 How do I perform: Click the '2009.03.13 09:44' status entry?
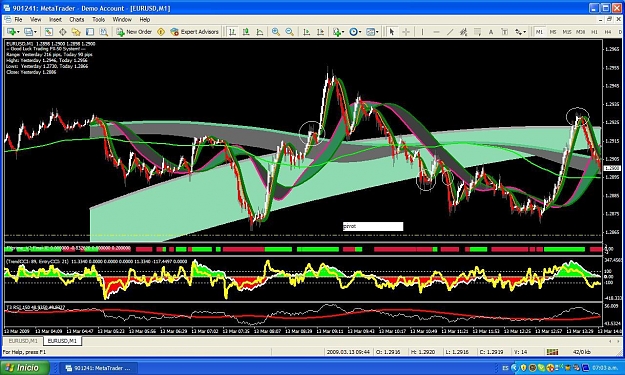click(348, 352)
